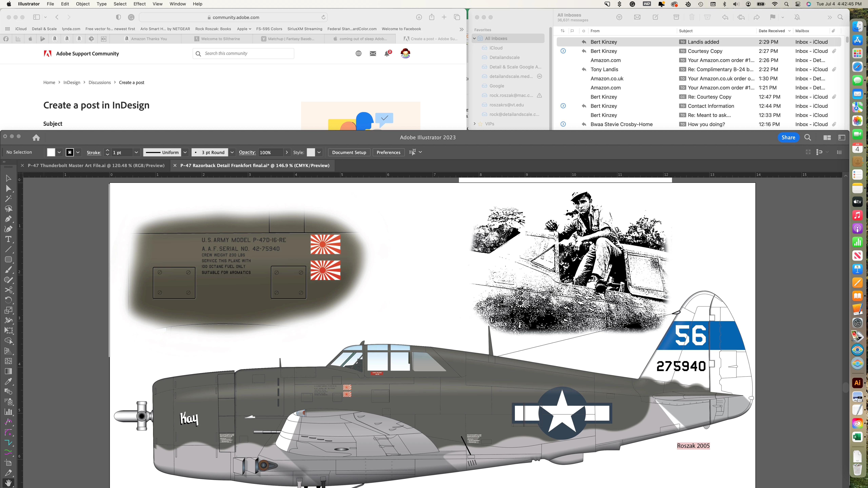868x488 pixels.
Task: Select the Type tool
Action: tap(8, 239)
